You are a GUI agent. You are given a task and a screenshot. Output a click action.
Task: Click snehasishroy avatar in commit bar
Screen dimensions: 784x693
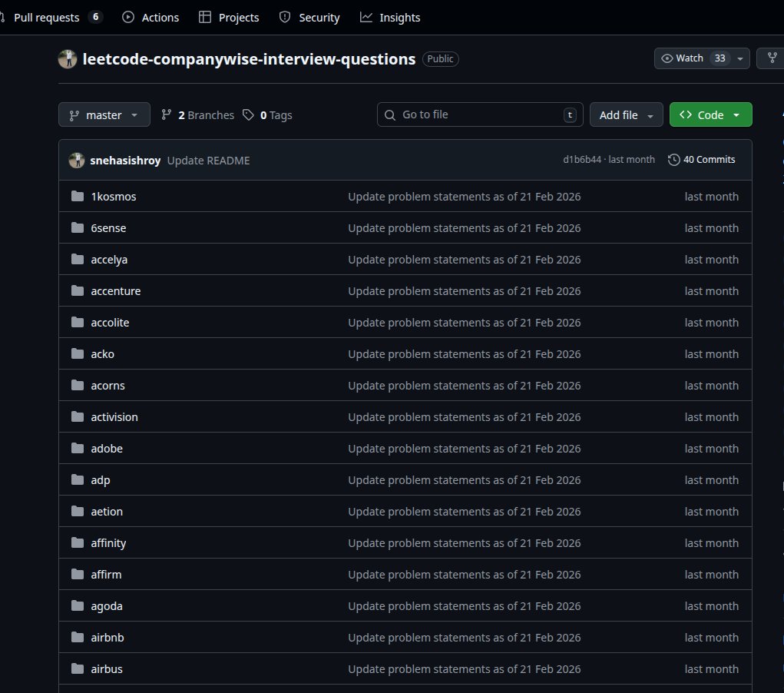coord(77,160)
